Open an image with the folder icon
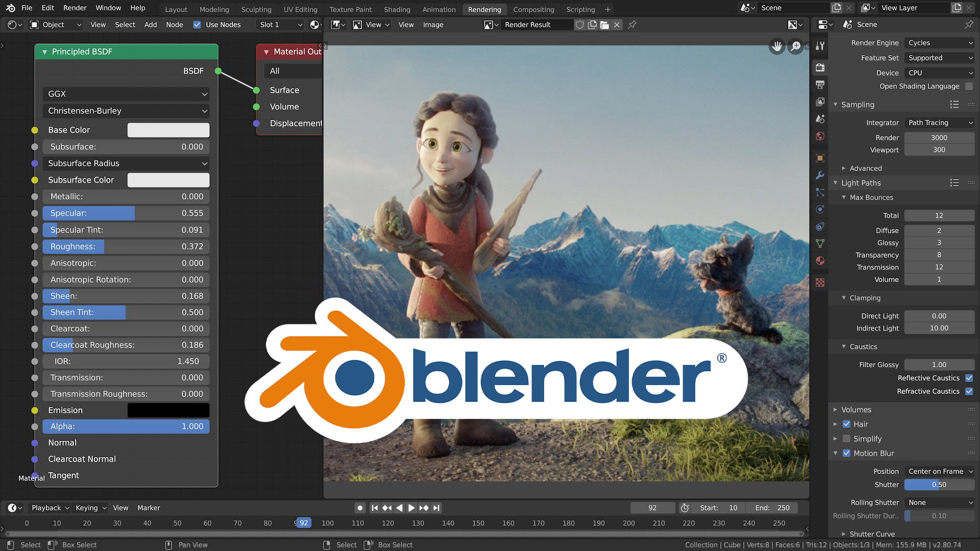The image size is (980, 551). tap(604, 24)
